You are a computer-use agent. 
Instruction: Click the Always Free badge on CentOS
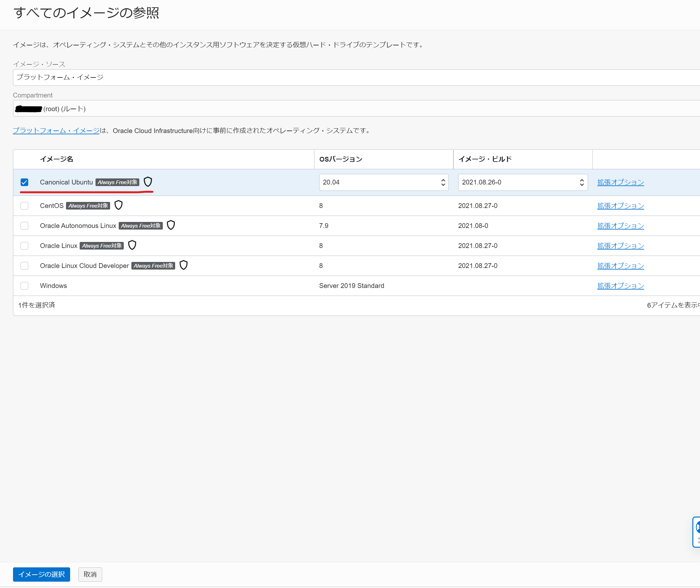[88, 206]
